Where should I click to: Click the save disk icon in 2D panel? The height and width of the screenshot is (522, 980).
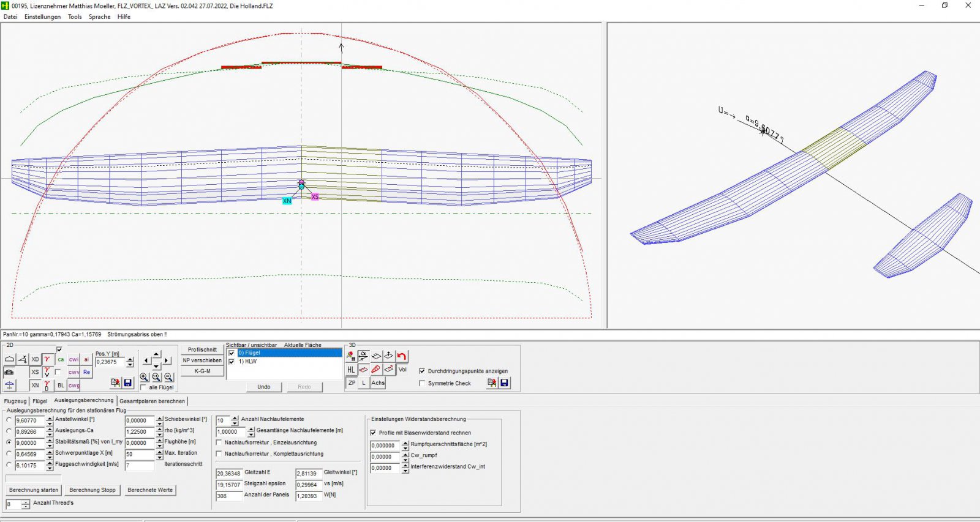click(128, 383)
